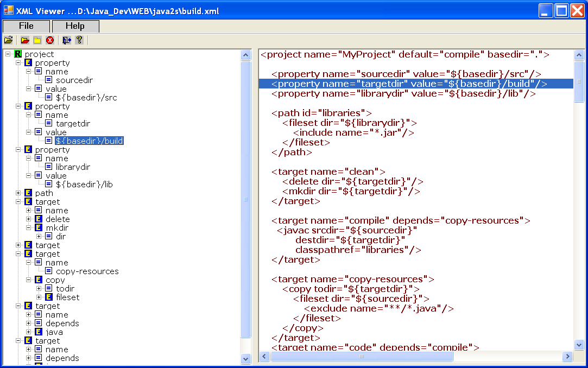Open the File menu
The width and height of the screenshot is (588, 368).
click(x=26, y=26)
